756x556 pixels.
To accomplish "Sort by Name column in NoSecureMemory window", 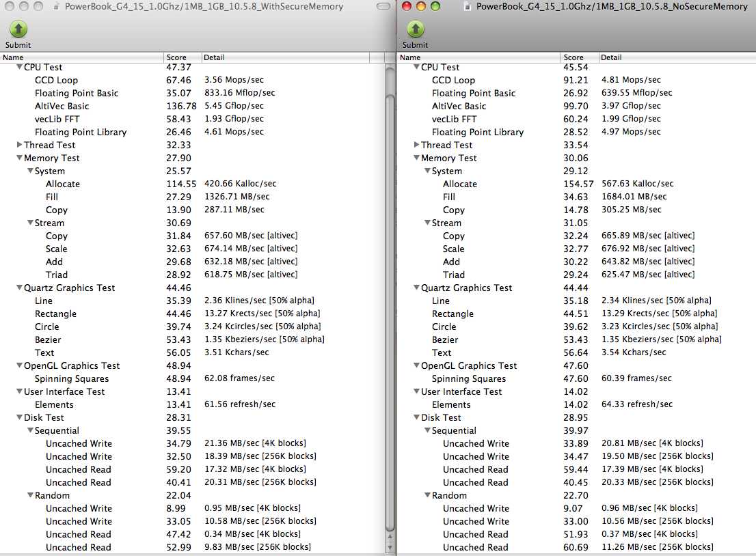I will (x=478, y=57).
